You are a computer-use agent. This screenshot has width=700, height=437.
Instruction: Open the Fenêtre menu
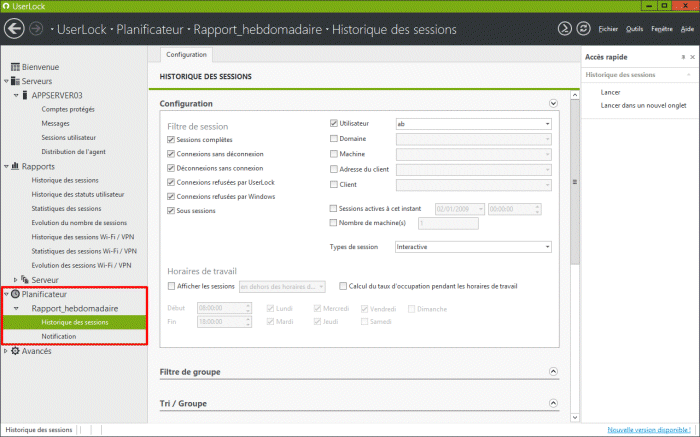(662, 29)
